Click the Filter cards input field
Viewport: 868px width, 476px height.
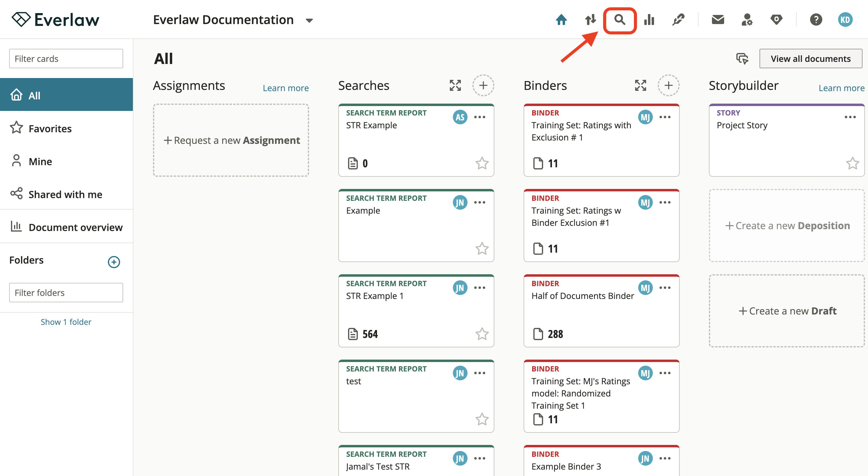click(x=66, y=59)
